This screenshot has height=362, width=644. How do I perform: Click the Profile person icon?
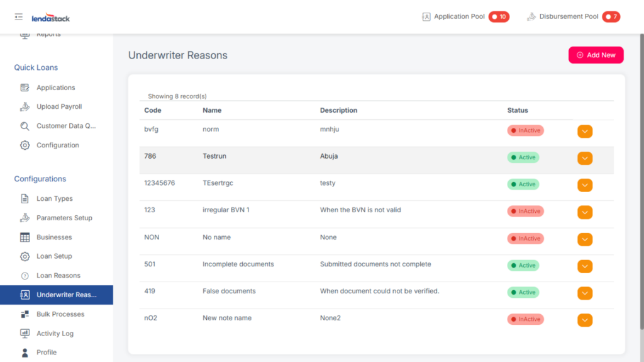coord(25,353)
